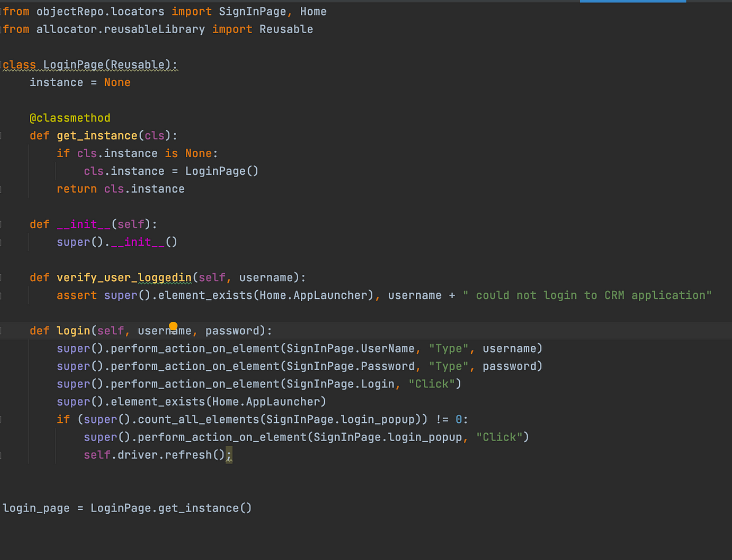Click 'instance = None' class attribute line
Image resolution: width=732 pixels, height=560 pixels.
(x=80, y=82)
